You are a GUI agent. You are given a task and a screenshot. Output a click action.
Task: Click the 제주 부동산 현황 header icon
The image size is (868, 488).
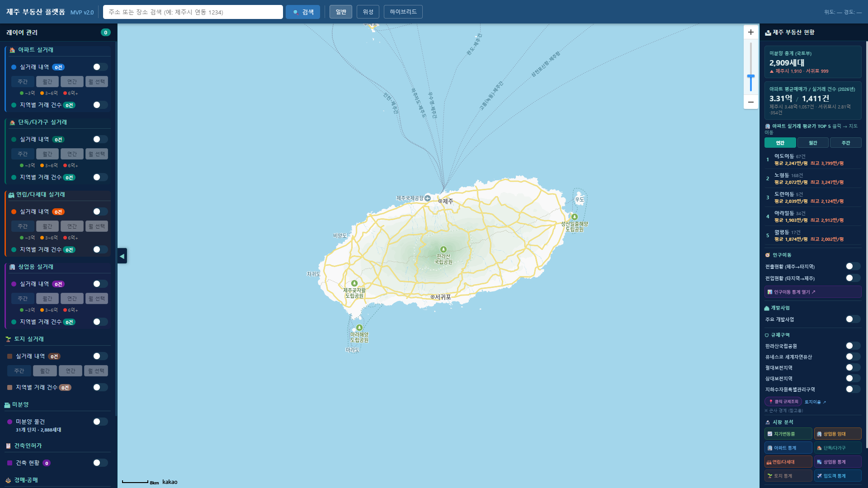click(x=768, y=33)
